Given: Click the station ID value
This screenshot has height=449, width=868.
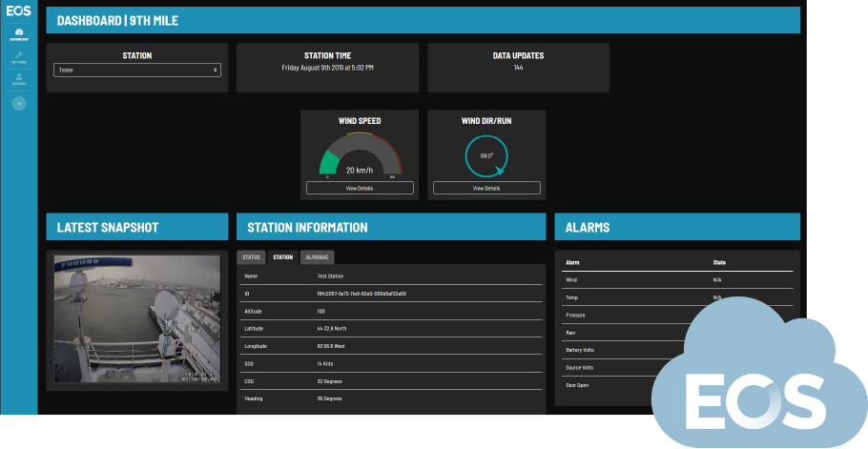Looking at the screenshot, I should click(x=362, y=294).
